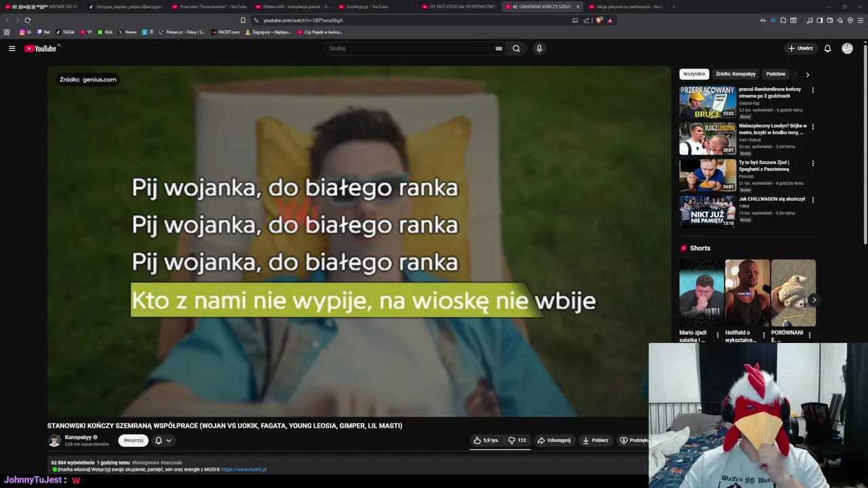Open the IG bookmark
This screenshot has width=868, height=488.
[x=26, y=32]
